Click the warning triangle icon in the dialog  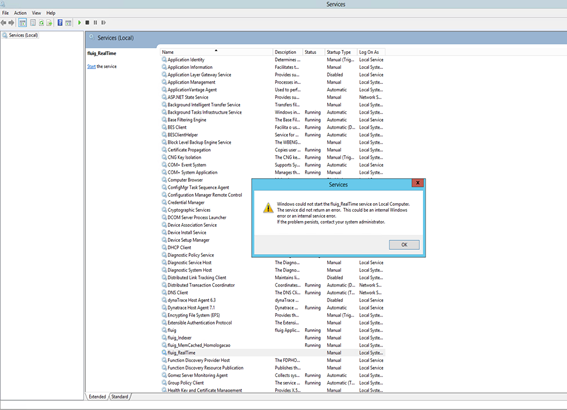click(x=268, y=208)
